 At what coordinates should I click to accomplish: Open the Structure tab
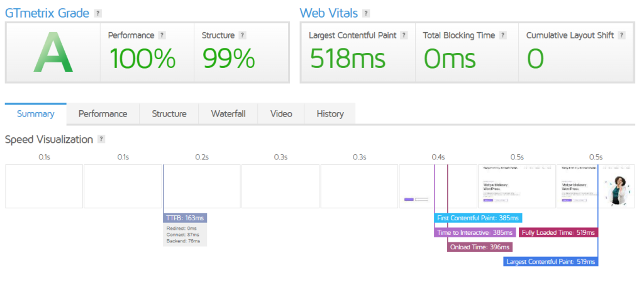[x=169, y=114]
